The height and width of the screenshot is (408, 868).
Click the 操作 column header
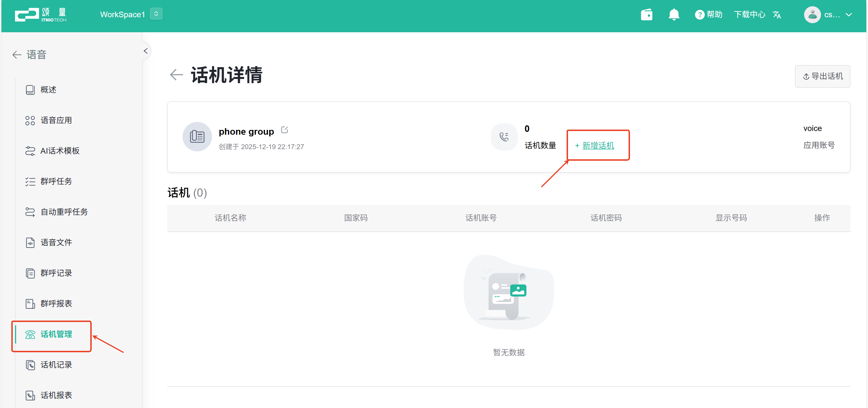[822, 218]
